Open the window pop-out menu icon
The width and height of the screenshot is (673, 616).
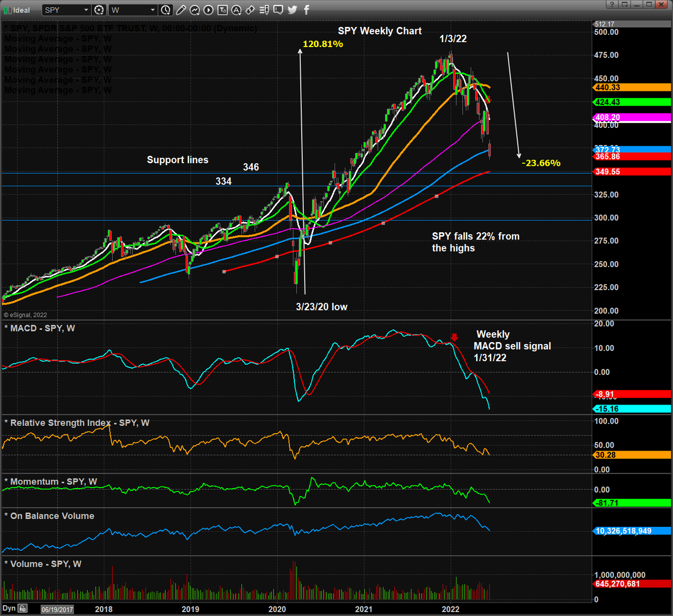pos(624,4)
